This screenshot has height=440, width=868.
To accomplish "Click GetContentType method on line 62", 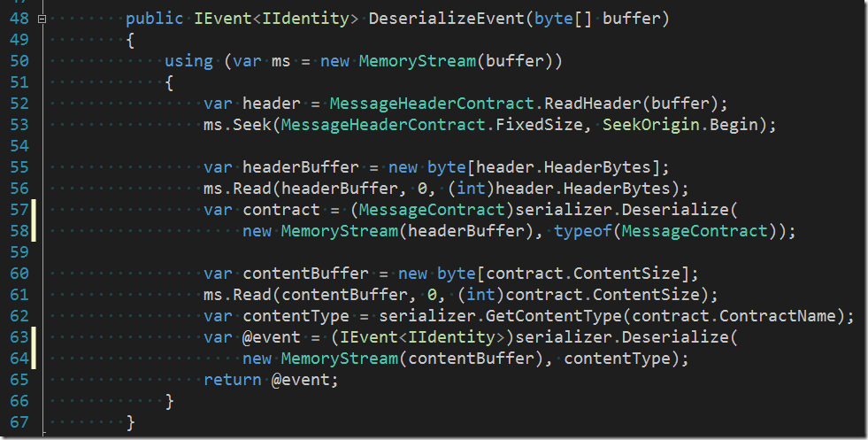I will (x=554, y=316).
